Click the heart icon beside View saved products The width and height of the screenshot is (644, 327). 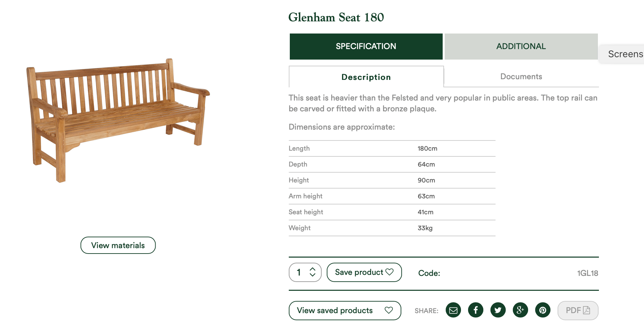[389, 310]
